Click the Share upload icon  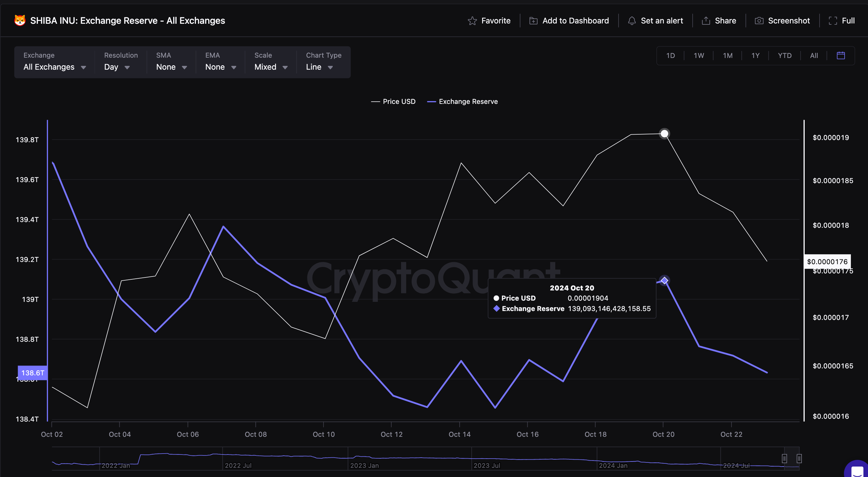click(x=706, y=21)
